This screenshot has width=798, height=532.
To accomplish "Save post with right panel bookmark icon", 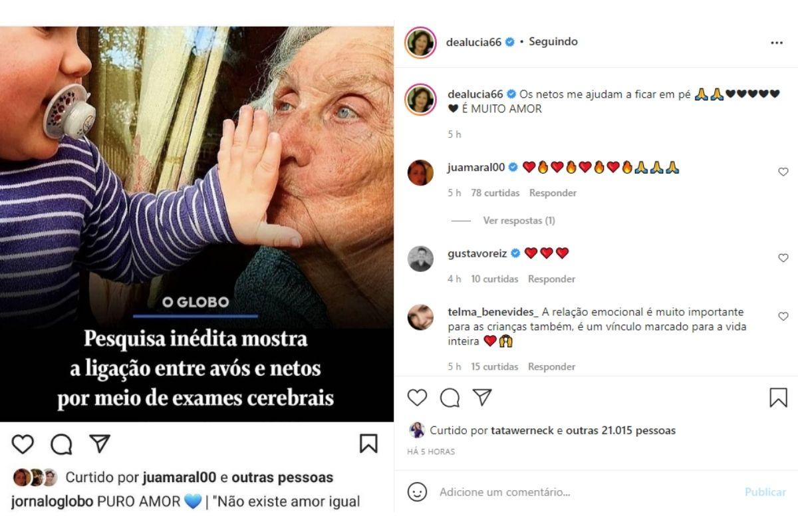I will pos(778,398).
